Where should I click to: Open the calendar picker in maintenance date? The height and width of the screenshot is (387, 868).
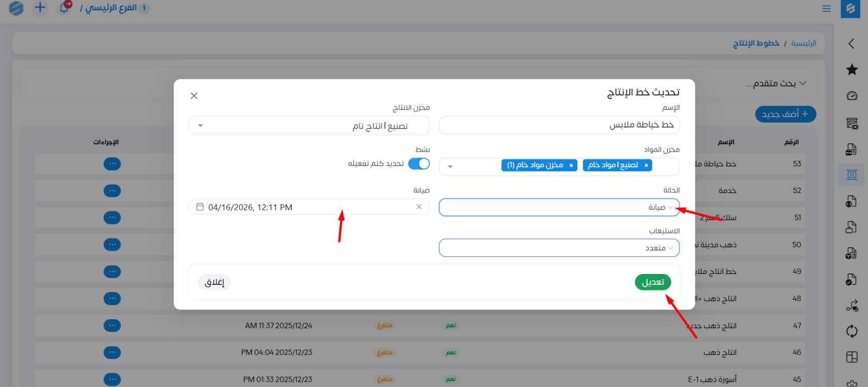[200, 207]
